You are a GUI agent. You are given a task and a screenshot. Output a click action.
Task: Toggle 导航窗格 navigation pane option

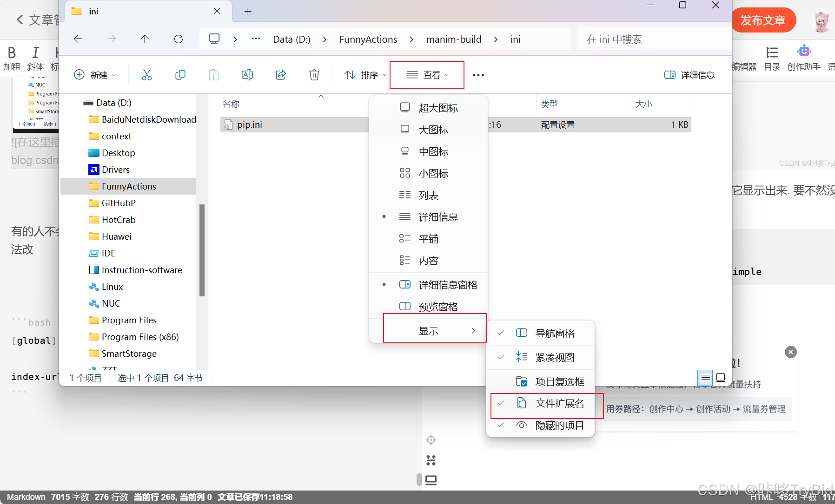pyautogui.click(x=540, y=333)
